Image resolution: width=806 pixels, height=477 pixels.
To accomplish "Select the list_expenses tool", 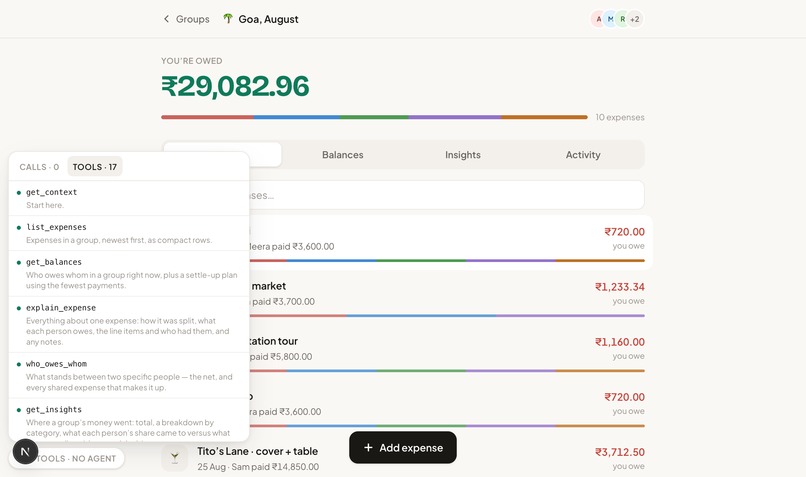I will pyautogui.click(x=129, y=233).
